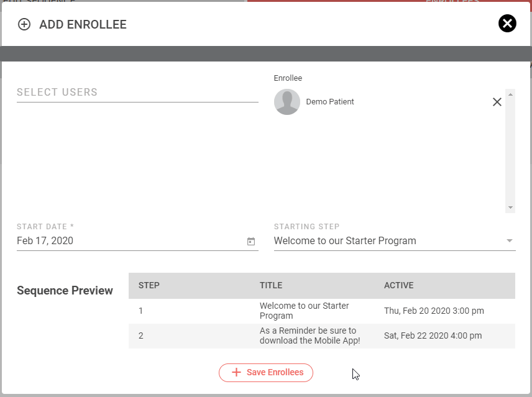
Task: Open the Start Date calendar picker
Action: tap(251, 241)
